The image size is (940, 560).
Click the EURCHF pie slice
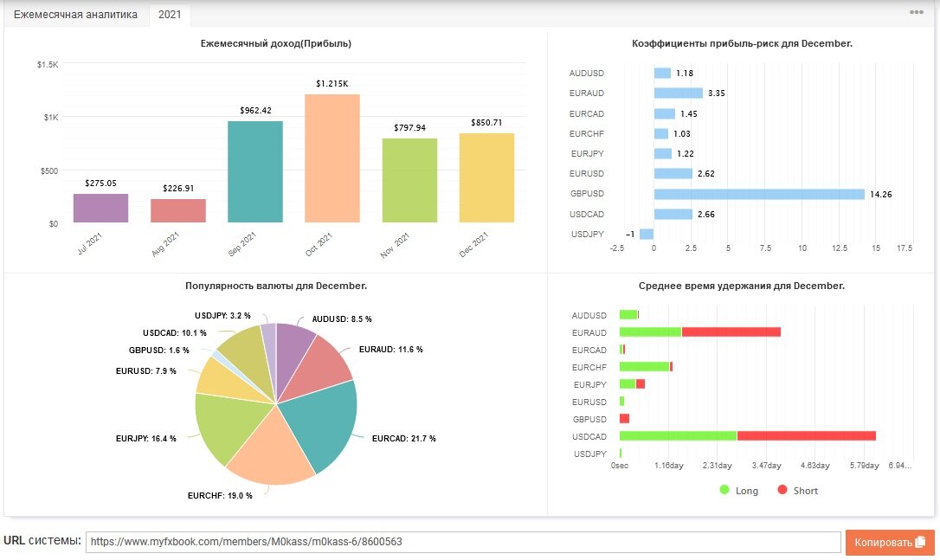coord(270,450)
